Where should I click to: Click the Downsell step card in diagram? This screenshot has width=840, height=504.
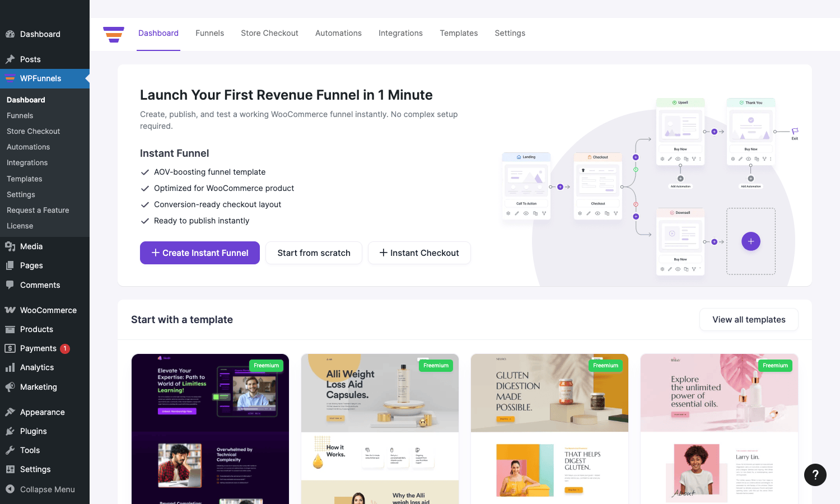coord(680,241)
